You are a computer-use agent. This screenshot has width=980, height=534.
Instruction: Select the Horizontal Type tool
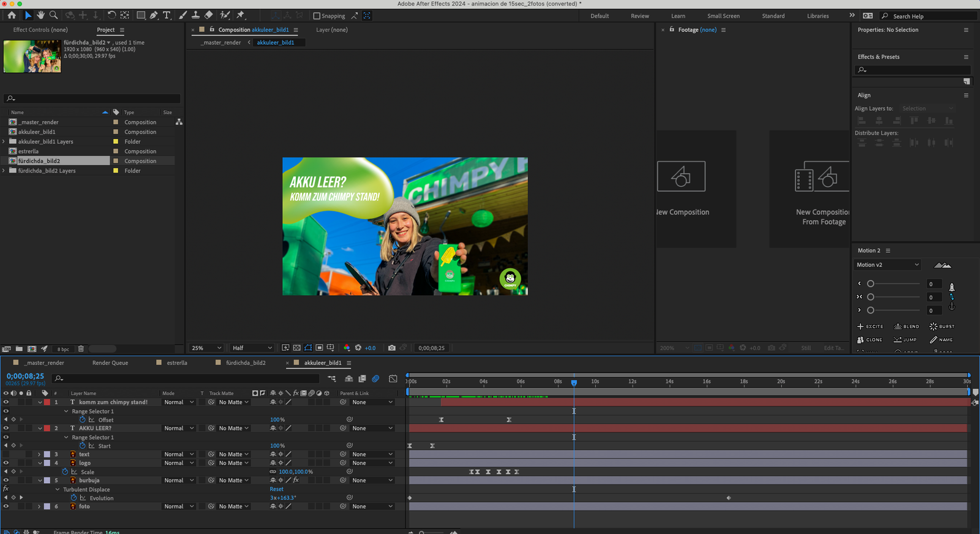pos(167,15)
